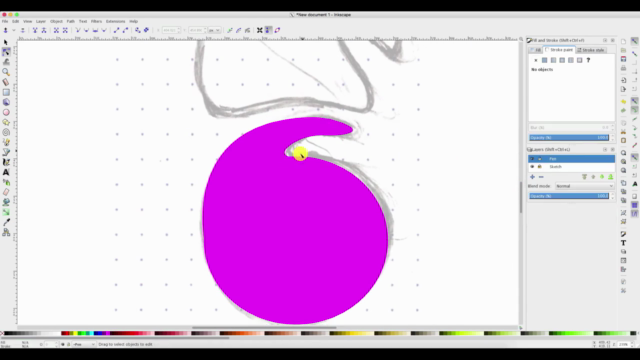Click the Save document icon
This screenshot has width=640, height=360.
click(623, 60)
